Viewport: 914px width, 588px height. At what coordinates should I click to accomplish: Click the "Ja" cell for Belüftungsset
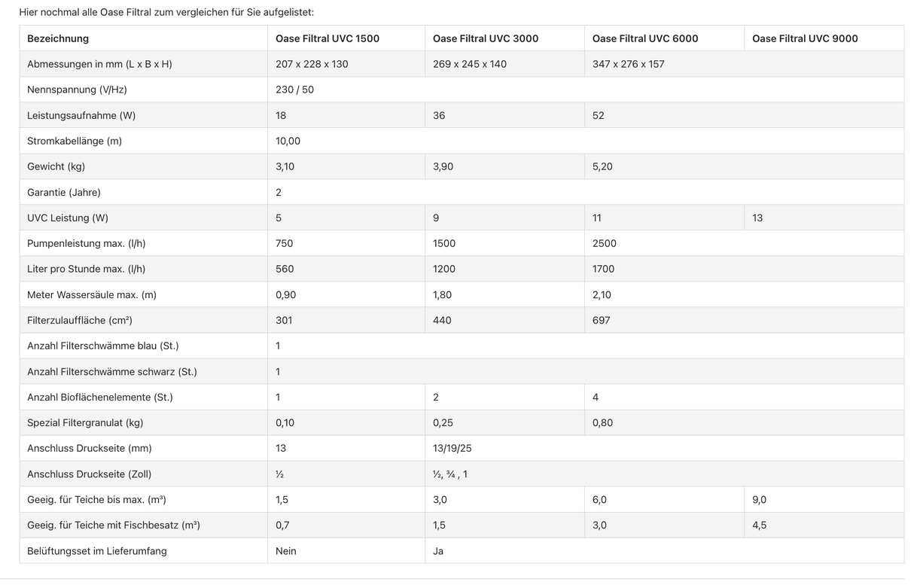438,550
